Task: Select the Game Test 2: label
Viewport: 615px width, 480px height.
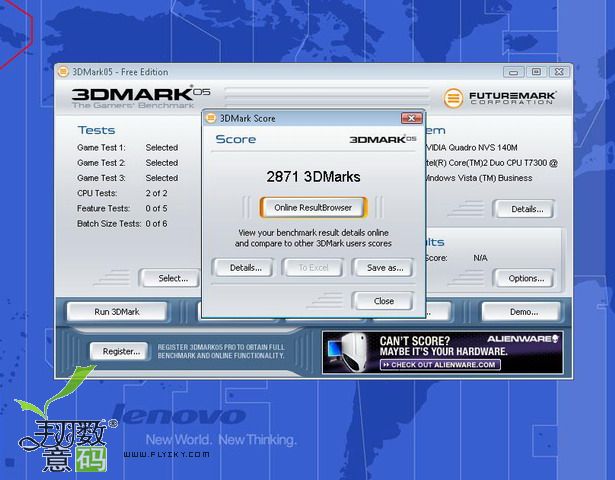Action: (x=101, y=163)
